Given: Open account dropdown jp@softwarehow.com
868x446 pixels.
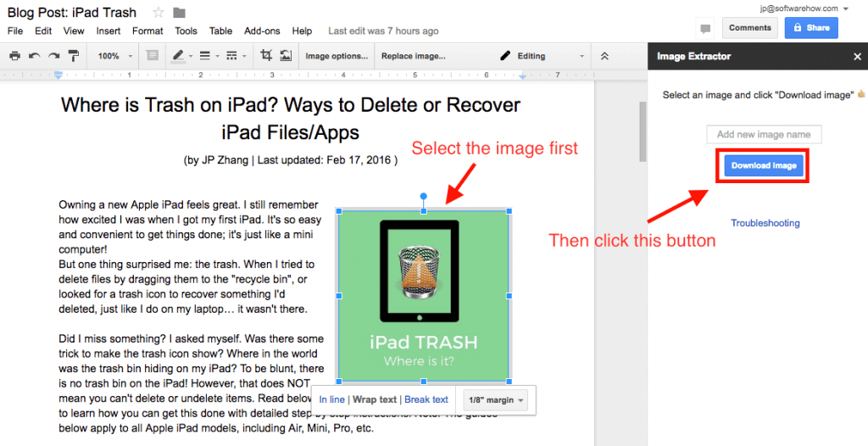Looking at the screenshot, I should pos(805,8).
